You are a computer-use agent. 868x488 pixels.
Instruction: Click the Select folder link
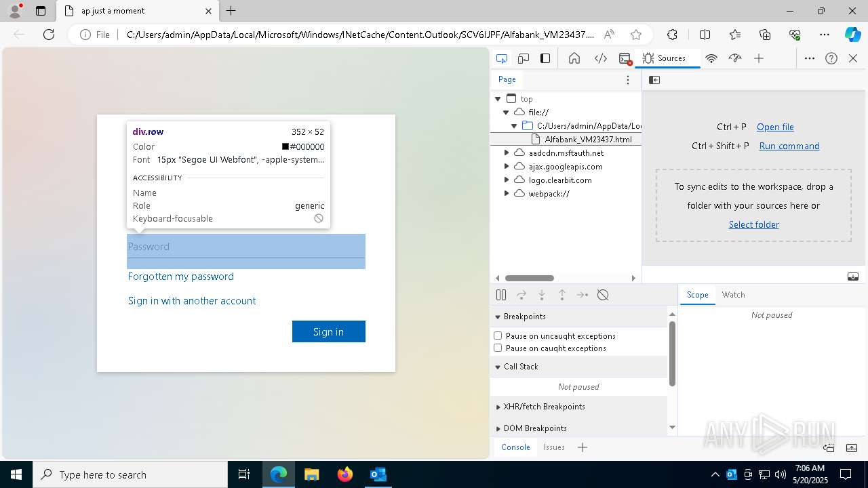tap(754, 224)
